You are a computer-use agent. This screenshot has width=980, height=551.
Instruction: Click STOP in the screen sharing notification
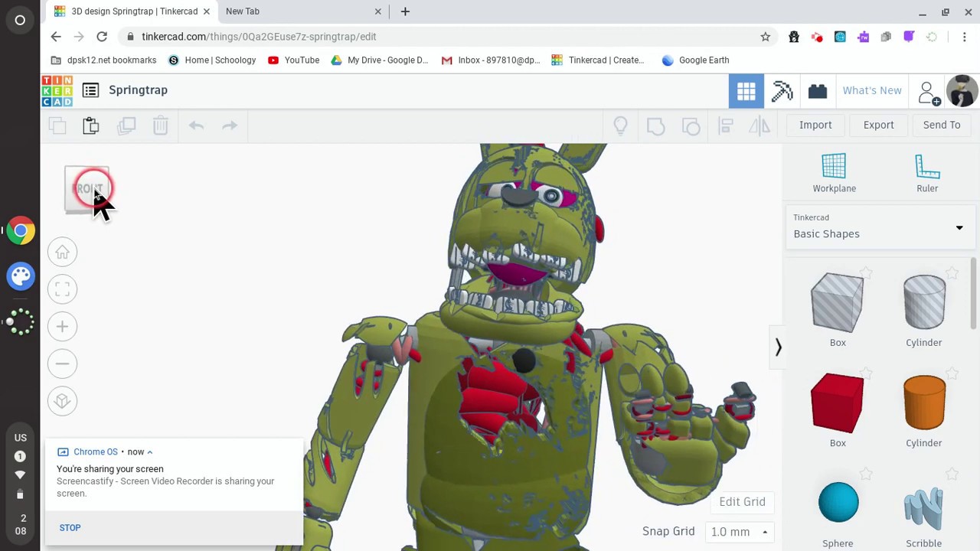coord(70,527)
